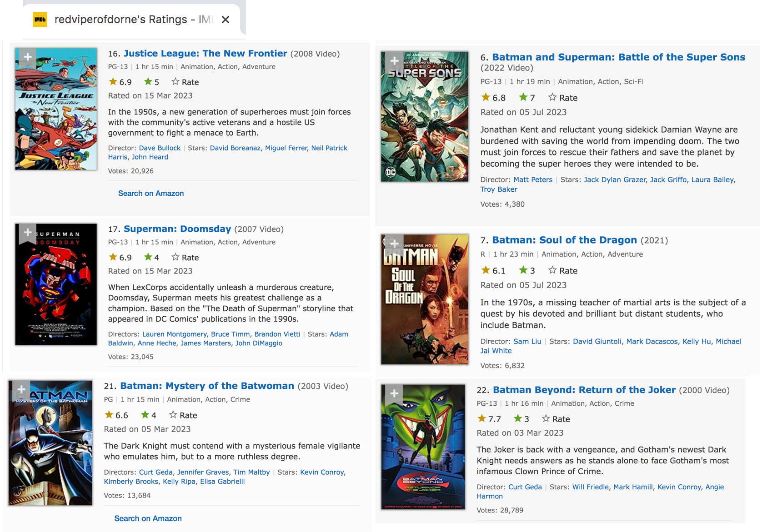Click Search on Amazon under Justice League
Viewport: 762px width, 532px height.
click(x=151, y=194)
